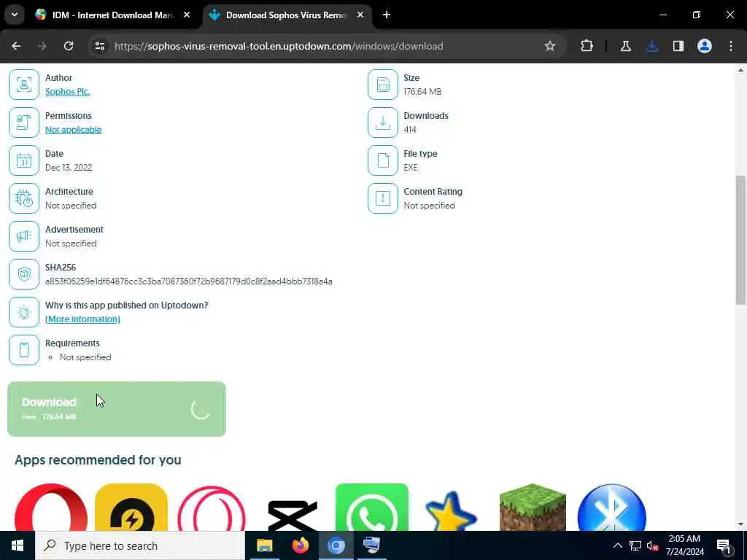Open the Bluetooth recommended app
747x560 pixels.
[x=612, y=507]
